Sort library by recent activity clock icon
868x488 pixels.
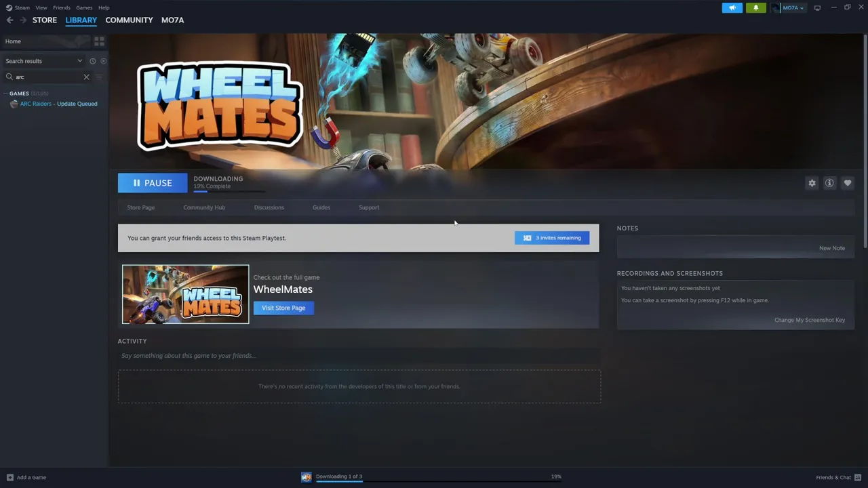pyautogui.click(x=93, y=61)
